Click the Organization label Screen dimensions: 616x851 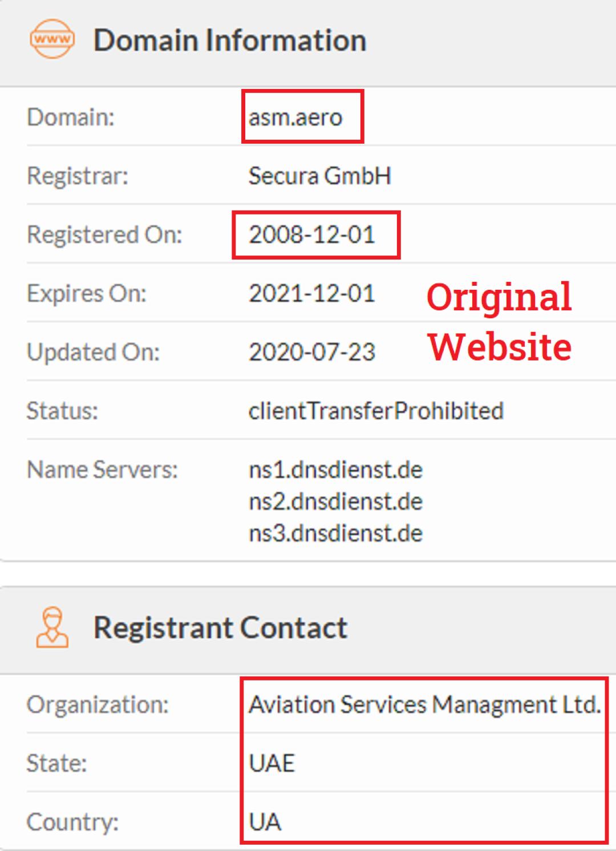pos(98,705)
